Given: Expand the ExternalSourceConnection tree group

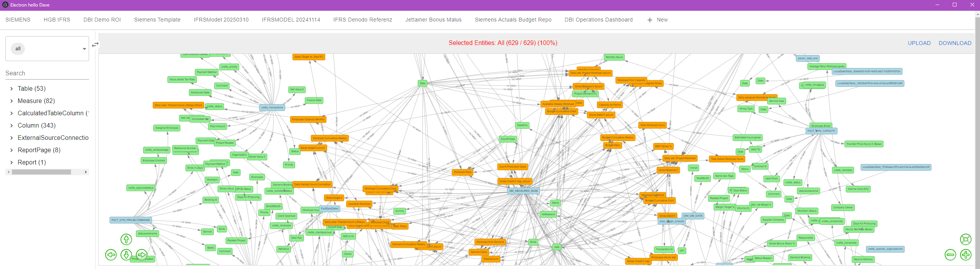Looking at the screenshot, I should point(12,138).
